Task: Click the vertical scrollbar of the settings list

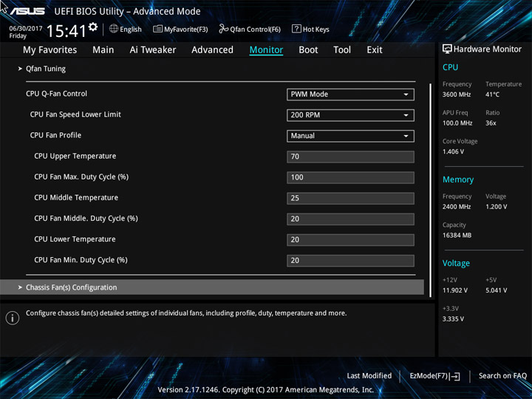Action: point(430,190)
